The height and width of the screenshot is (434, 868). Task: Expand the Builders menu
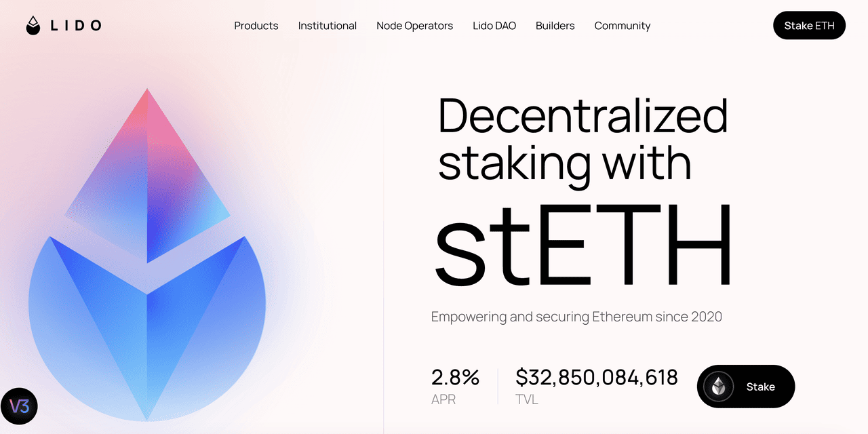coord(555,26)
